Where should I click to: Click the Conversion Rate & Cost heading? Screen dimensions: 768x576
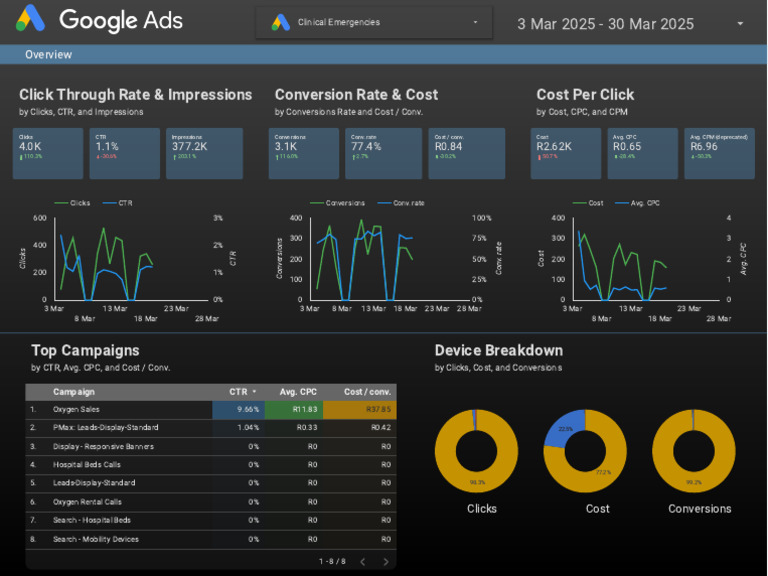pos(357,95)
